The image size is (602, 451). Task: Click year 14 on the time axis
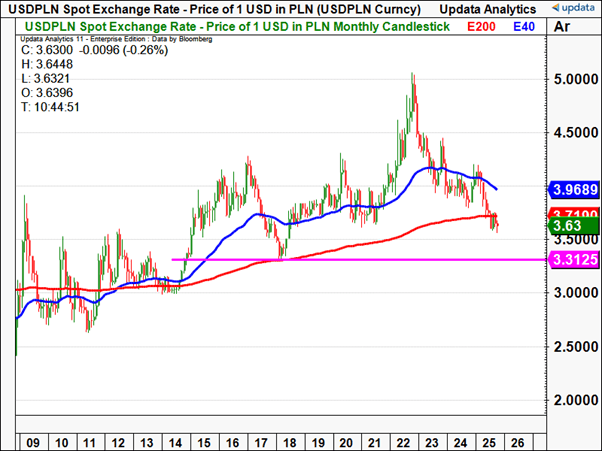click(x=175, y=443)
